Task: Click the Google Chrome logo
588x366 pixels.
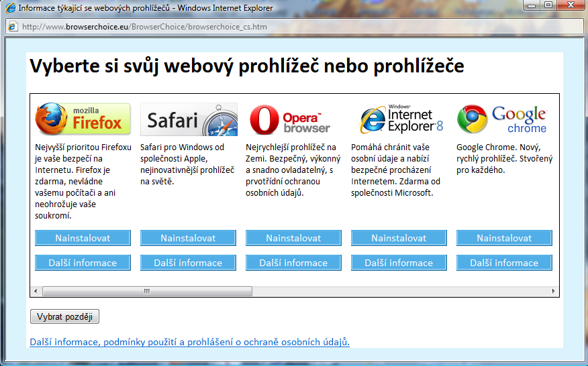Action: click(x=502, y=119)
